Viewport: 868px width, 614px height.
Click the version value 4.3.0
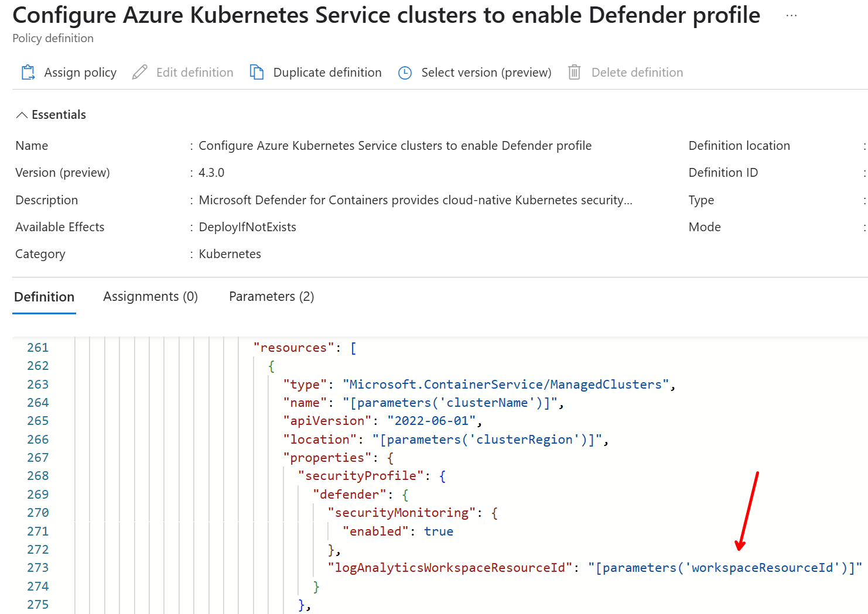coord(211,173)
